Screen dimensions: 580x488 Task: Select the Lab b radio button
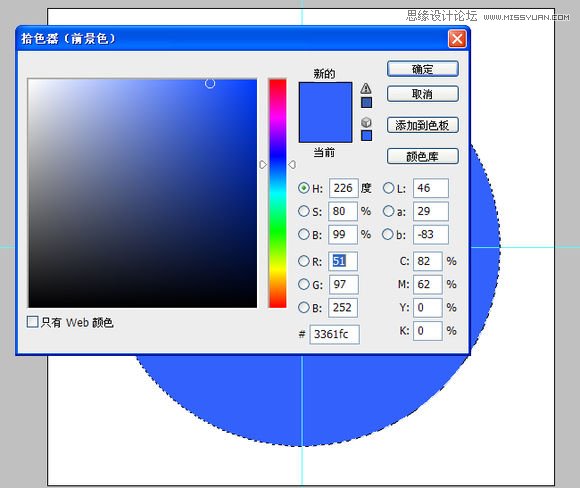(x=388, y=234)
